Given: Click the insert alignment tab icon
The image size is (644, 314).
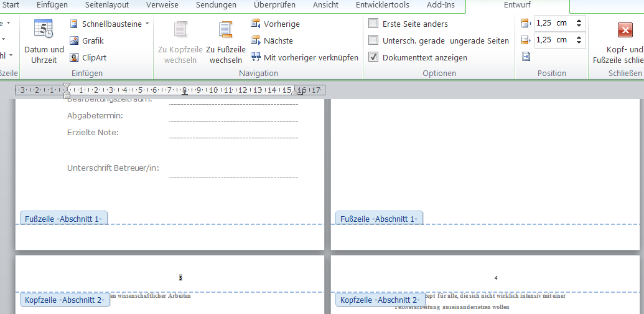Looking at the screenshot, I should coord(526,56).
